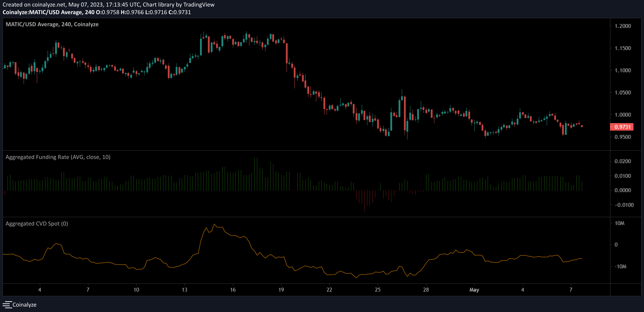Click date 16 on the time axis
Image resolution: width=644 pixels, height=312 pixels.
click(x=233, y=290)
